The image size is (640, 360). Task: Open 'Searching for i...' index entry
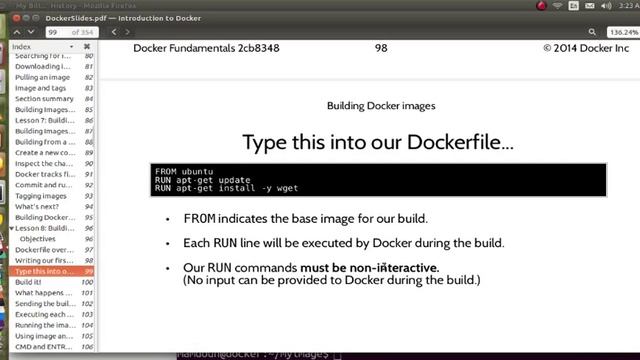click(x=53, y=56)
